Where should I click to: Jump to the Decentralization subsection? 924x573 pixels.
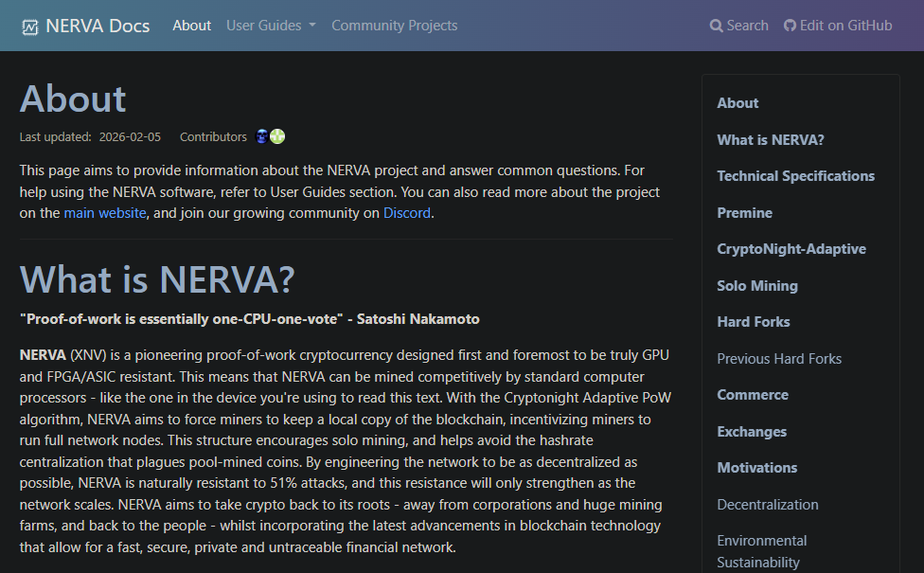[x=768, y=504]
